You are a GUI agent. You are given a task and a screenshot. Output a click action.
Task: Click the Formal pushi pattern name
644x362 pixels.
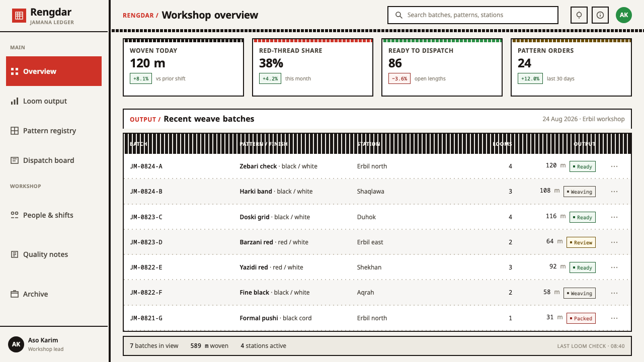click(259, 318)
